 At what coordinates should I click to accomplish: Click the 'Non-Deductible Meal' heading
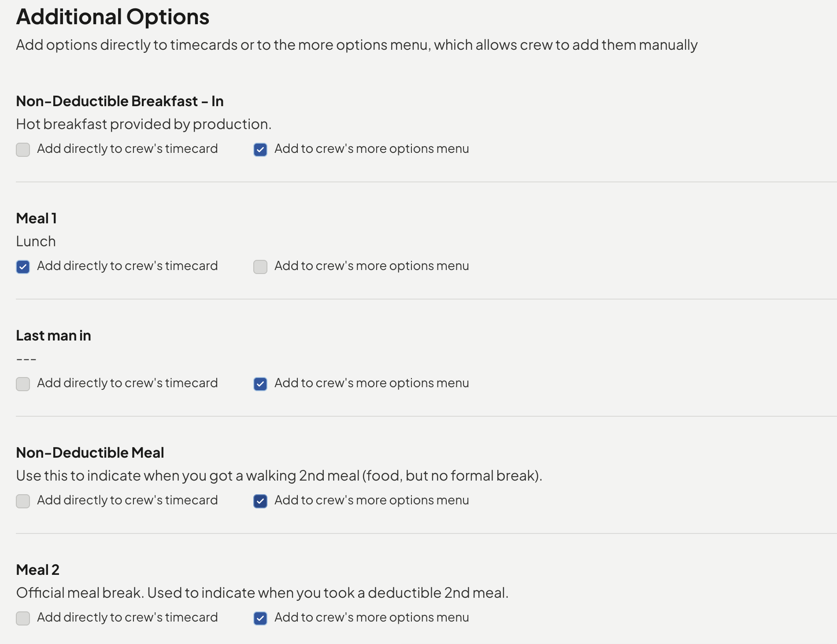pos(90,453)
